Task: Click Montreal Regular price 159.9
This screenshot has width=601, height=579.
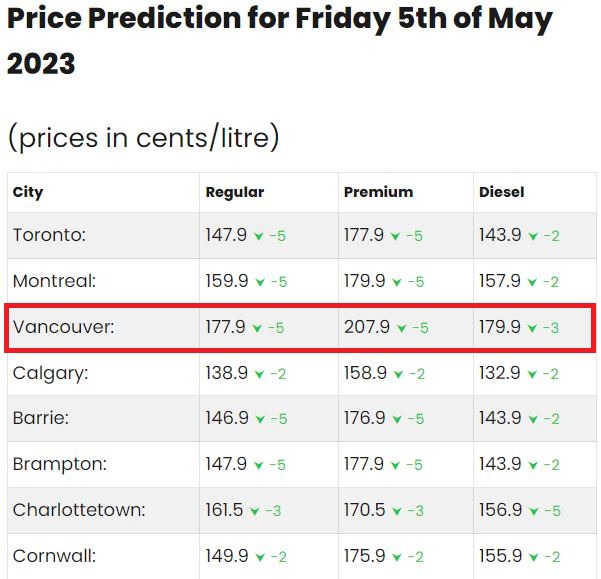Action: [227, 281]
